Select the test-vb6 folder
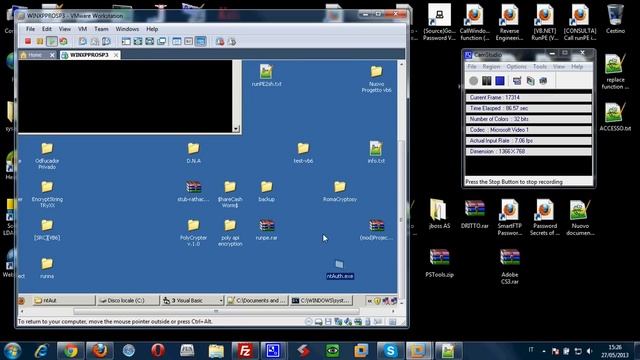Viewport: 640px width, 360px height. tap(303, 153)
